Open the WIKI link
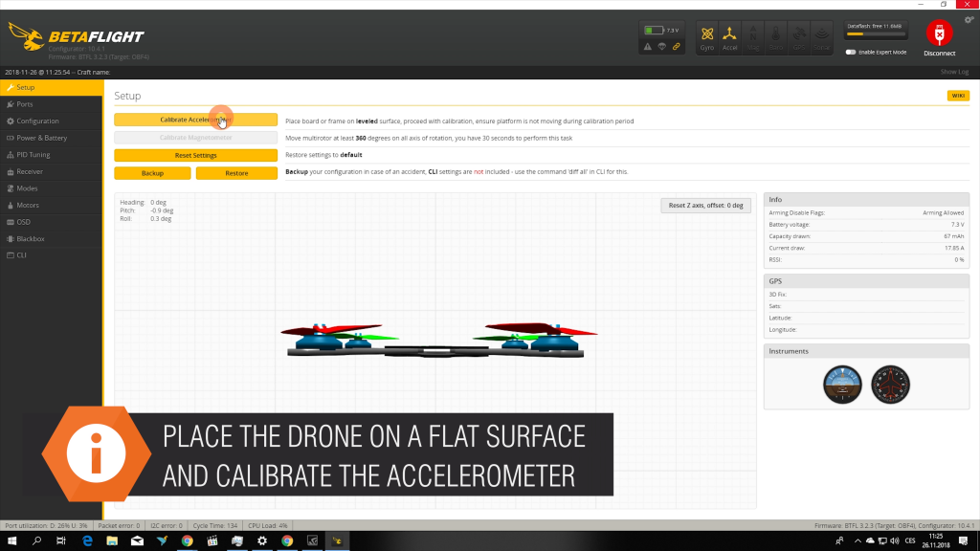Screen dimensions: 980x551 pos(958,96)
